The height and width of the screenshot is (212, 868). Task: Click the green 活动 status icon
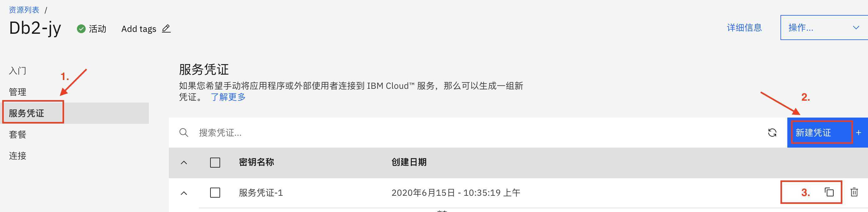pos(81,29)
